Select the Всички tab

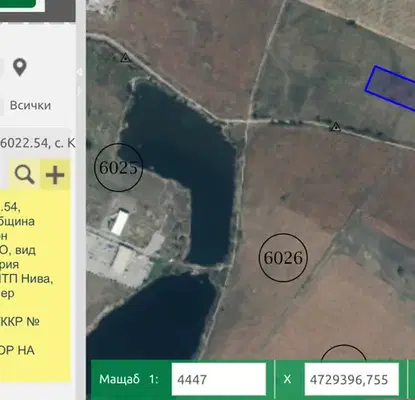point(30,105)
